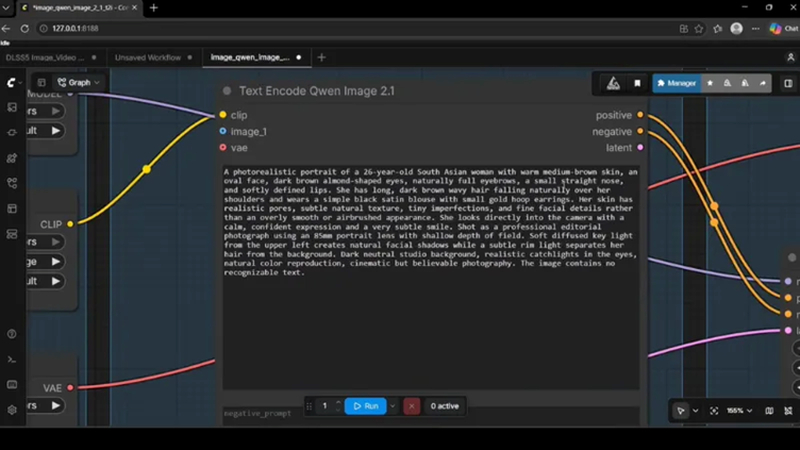This screenshot has height=450, width=800.
Task: Click inside the positive prompt text area
Action: tap(431, 277)
